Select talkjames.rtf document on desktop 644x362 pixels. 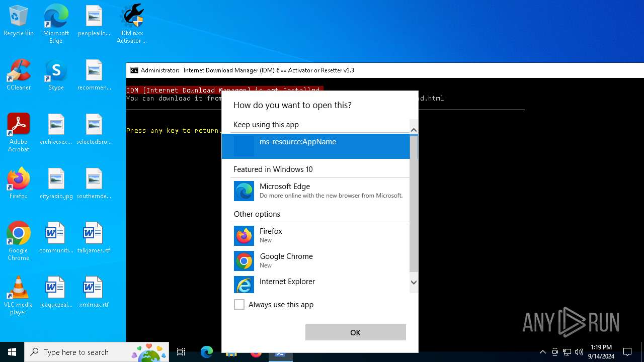coord(94,238)
